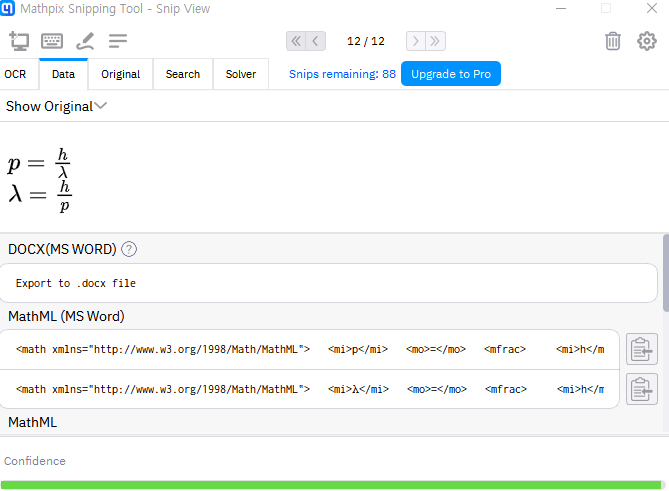Click the green confidence bar
This screenshot has width=669, height=491.
pos(331,485)
